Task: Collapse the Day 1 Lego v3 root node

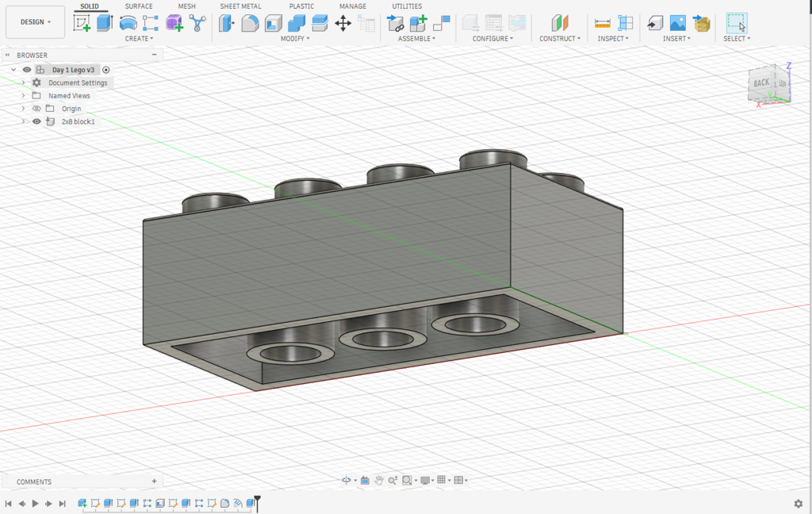Action: pos(13,70)
